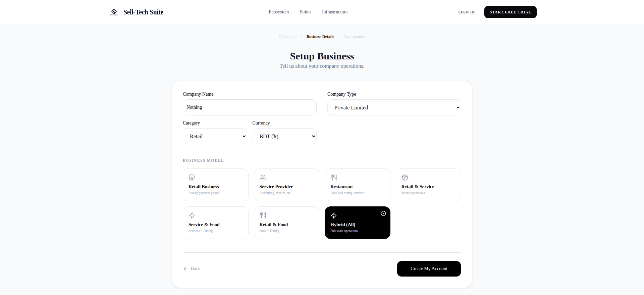Select the Hybrid (All) model card

358,223
